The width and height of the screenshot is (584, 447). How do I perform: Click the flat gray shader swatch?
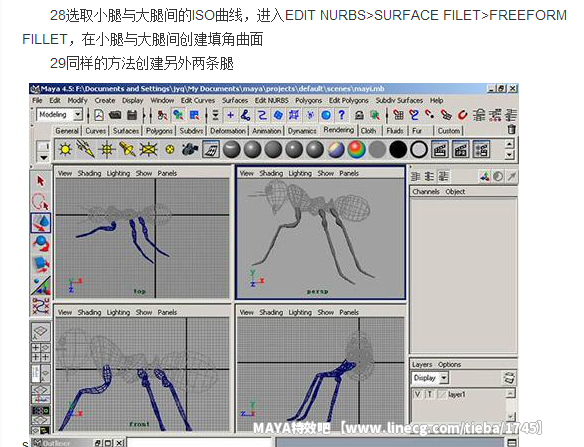(377, 149)
